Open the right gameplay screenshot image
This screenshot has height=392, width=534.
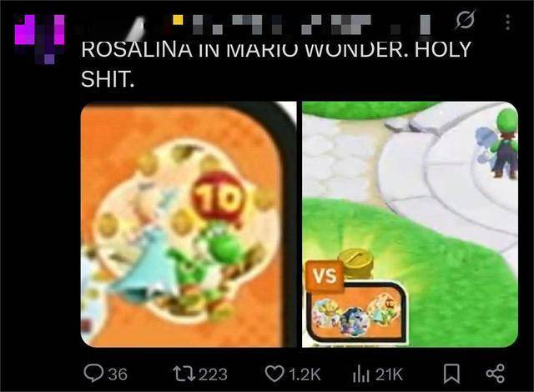pos(410,224)
